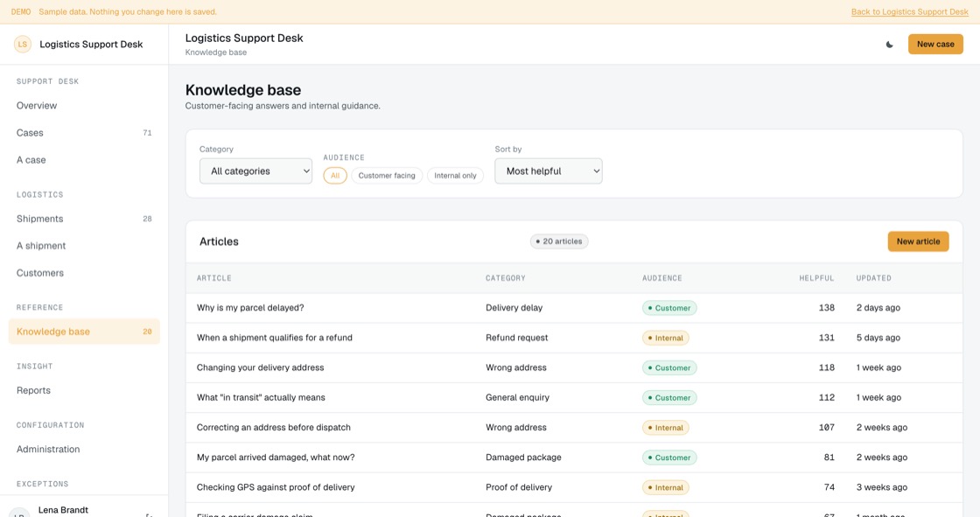Click the UPDATED column header
Image resolution: width=980 pixels, height=517 pixels.
click(874, 278)
